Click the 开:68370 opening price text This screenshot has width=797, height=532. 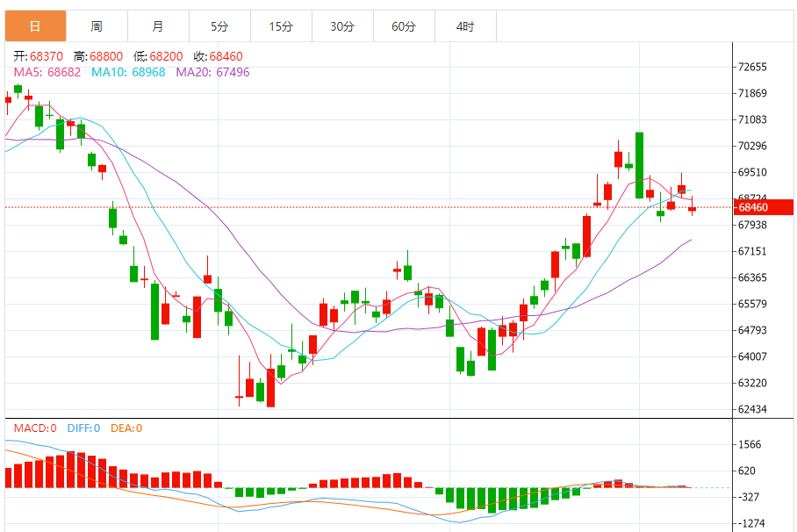click(38, 56)
